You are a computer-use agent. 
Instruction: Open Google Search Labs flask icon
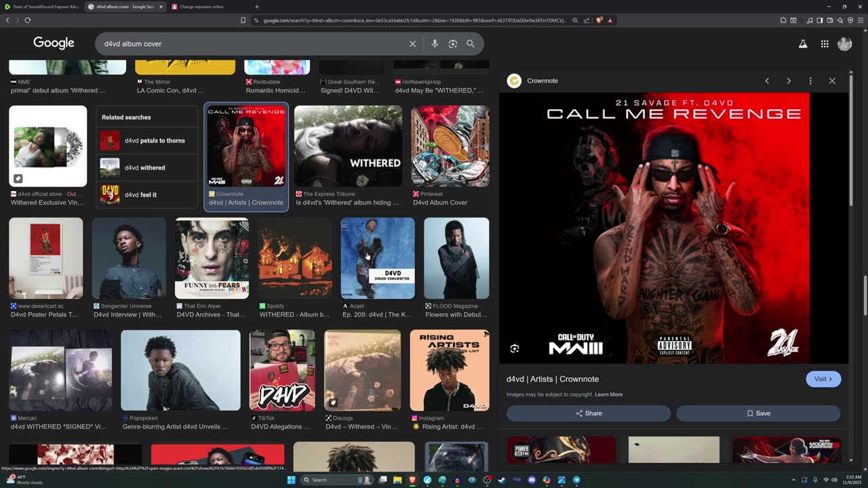click(x=803, y=44)
